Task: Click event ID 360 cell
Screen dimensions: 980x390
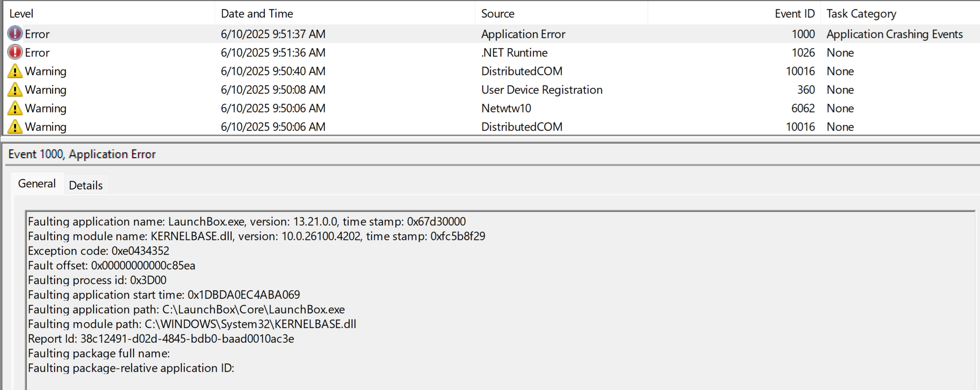Action: coord(806,90)
